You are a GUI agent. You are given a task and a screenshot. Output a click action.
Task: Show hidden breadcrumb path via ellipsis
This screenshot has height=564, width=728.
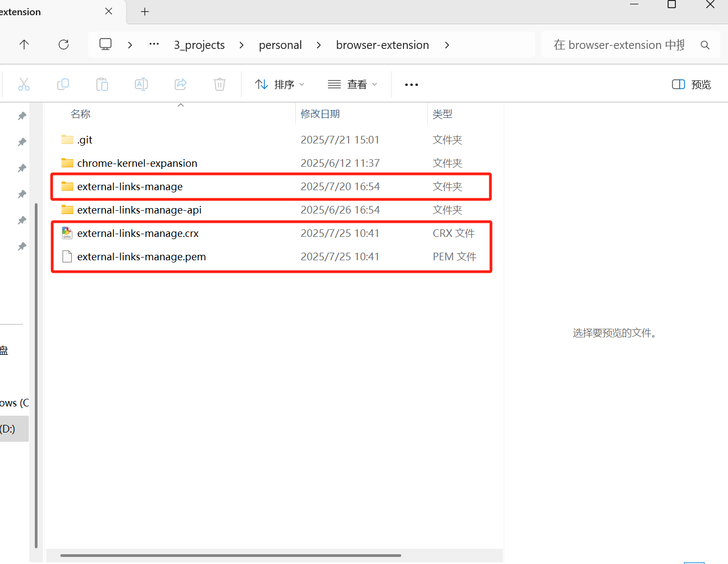coord(154,45)
